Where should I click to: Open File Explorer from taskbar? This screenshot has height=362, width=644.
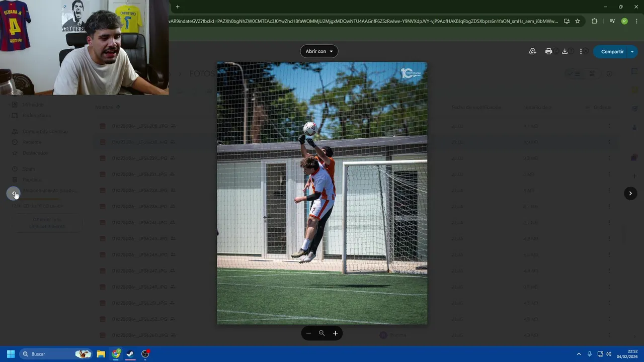click(x=101, y=354)
